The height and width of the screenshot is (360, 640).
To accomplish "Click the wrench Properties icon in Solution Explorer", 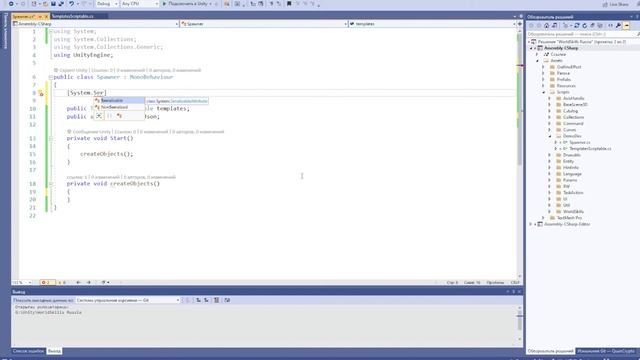I will (x=619, y=25).
